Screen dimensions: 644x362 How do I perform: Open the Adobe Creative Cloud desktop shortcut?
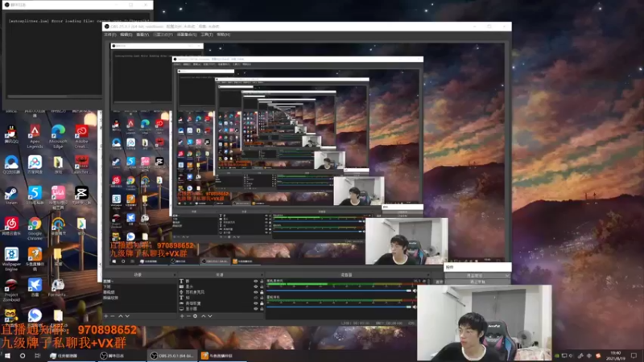pyautogui.click(x=81, y=136)
